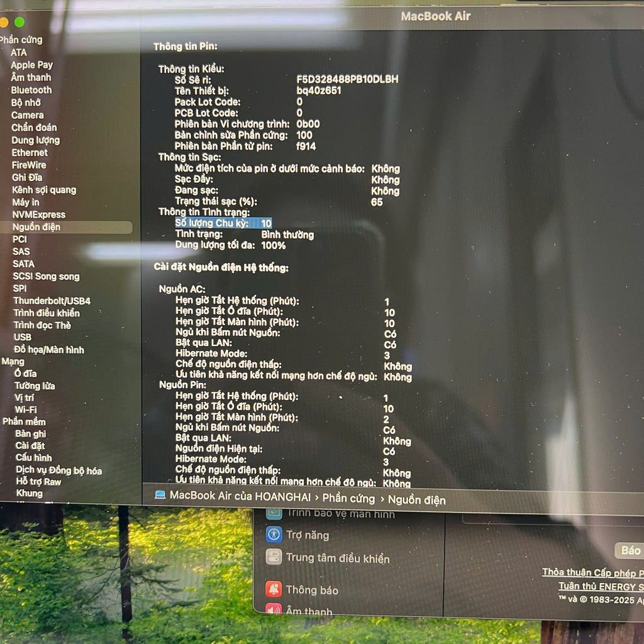Show Bluetooth hardware information
Image resolution: width=644 pixels, height=644 pixels.
point(31,90)
